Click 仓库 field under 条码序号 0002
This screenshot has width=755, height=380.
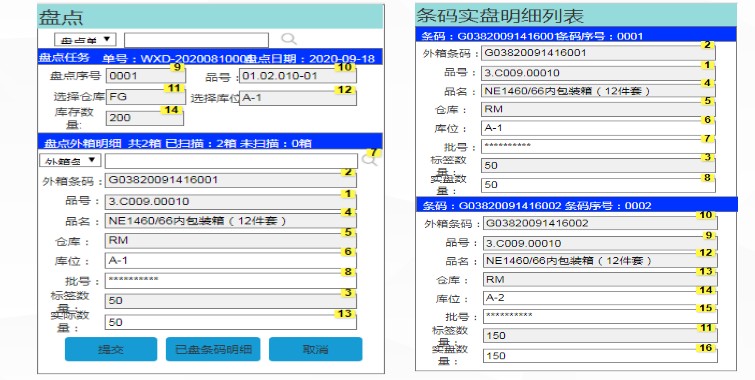click(600, 280)
